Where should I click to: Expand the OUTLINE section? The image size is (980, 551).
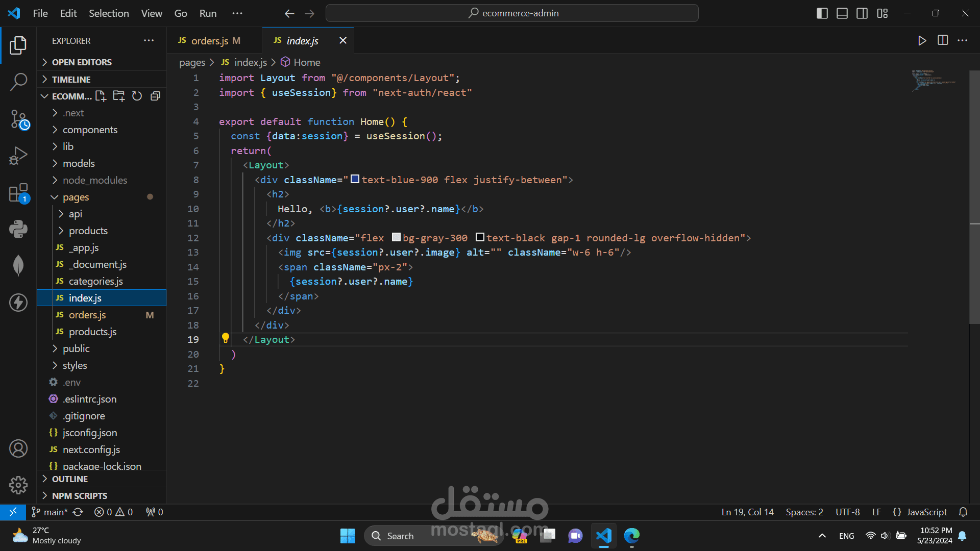pyautogui.click(x=70, y=479)
